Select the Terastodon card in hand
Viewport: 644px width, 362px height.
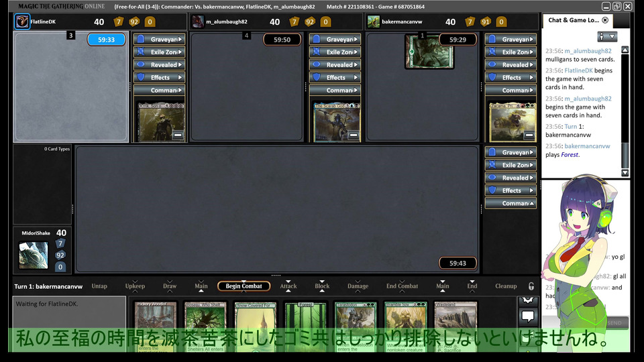point(356,326)
